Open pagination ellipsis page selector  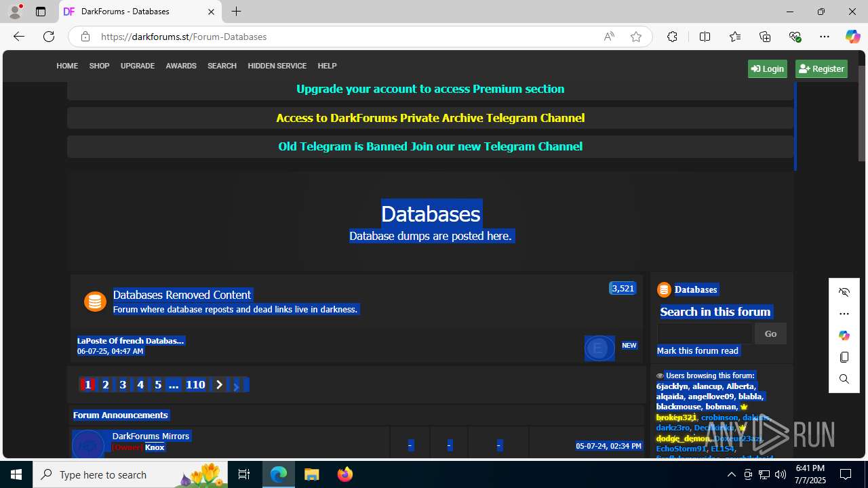tap(174, 385)
